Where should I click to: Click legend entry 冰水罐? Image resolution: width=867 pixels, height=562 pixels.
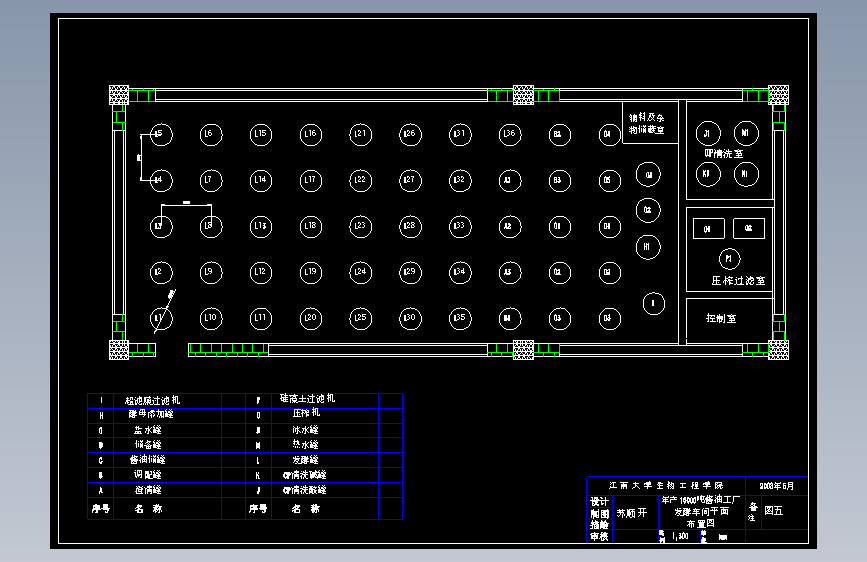(306, 430)
